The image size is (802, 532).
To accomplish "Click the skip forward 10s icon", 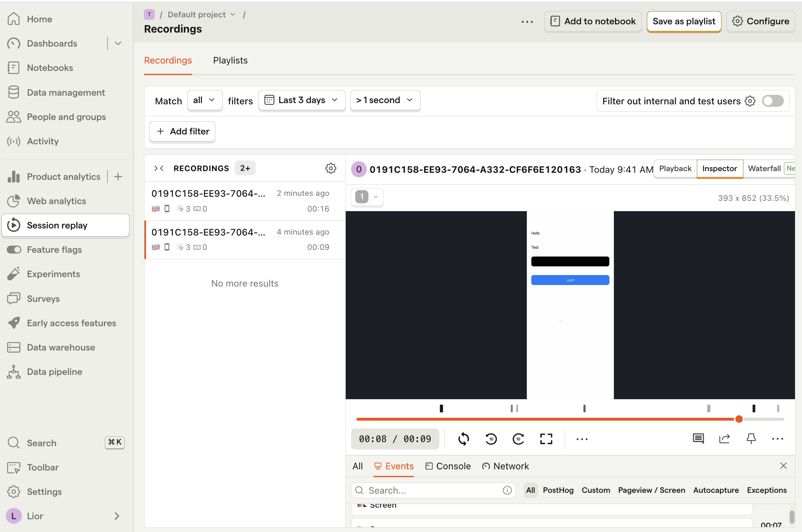I will click(x=518, y=438).
